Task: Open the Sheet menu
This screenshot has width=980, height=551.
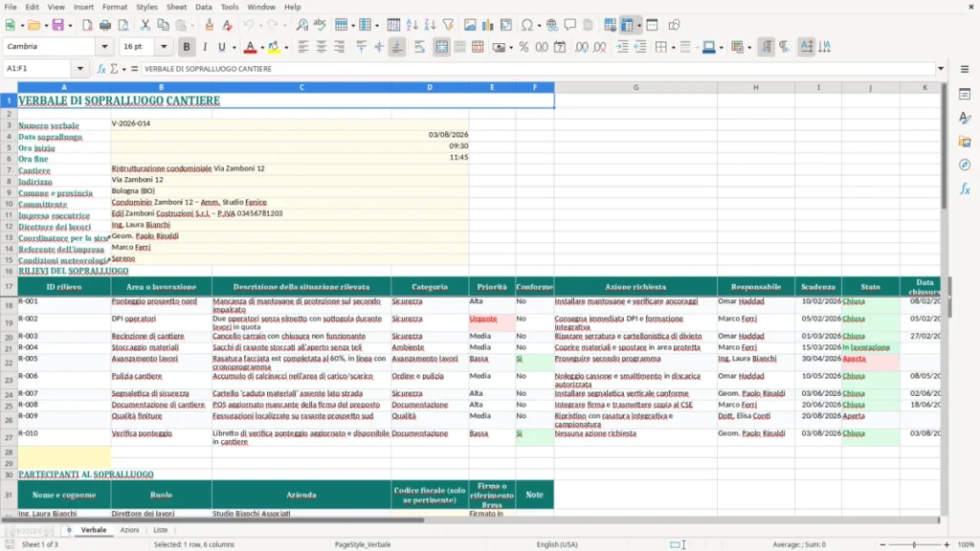Action: [176, 7]
